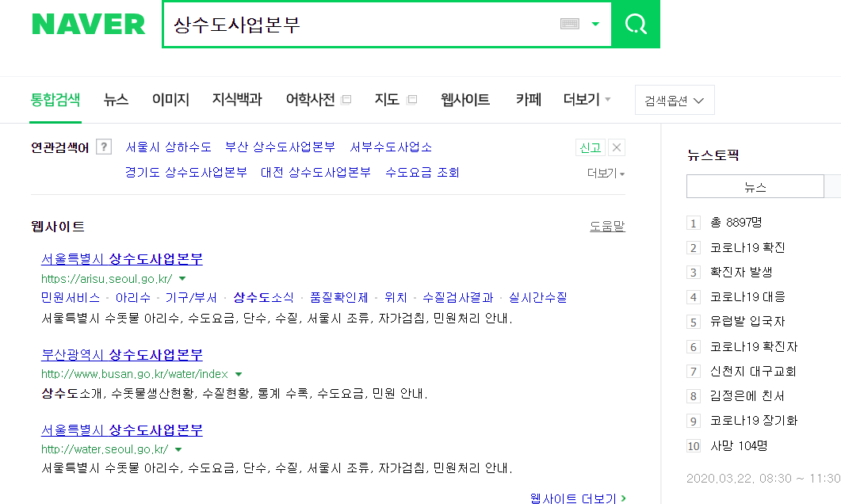The image size is (841, 504).
Task: Expand the arrow next to the water.seoul.go.kr URL
Action: pos(178,449)
